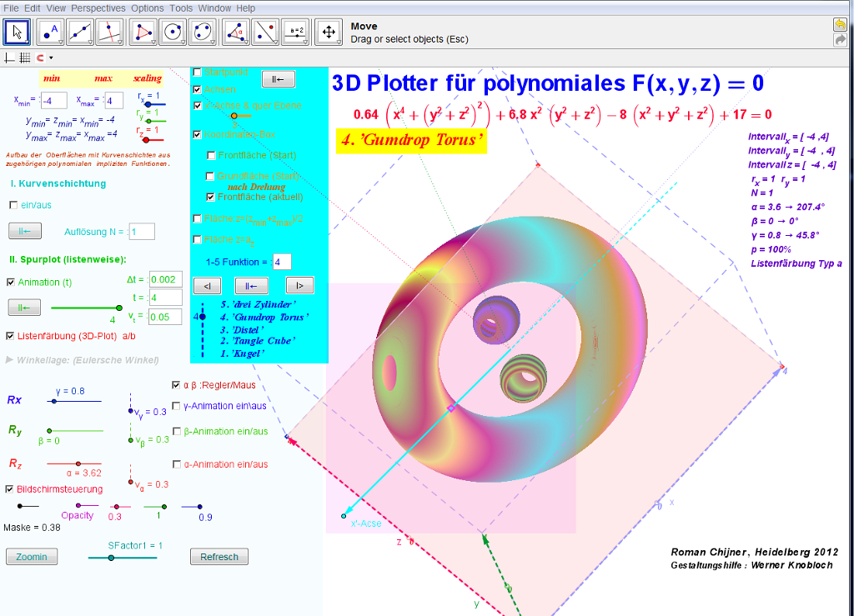854x616 pixels.
Task: Open the Perspectives menu
Action: point(98,8)
